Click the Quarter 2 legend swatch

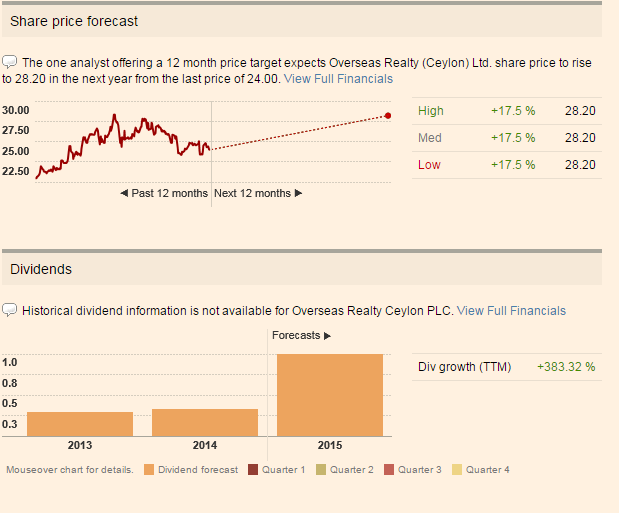click(x=321, y=470)
